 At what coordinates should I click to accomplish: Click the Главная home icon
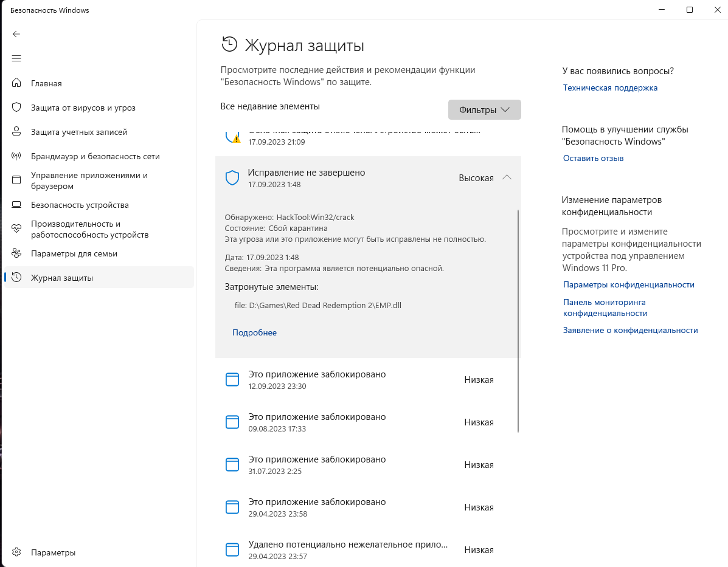[x=17, y=83]
